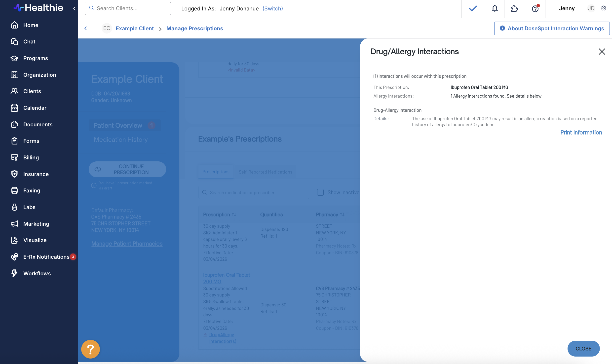Image resolution: width=612 pixels, height=364 pixels.
Task: Toggle the Show Inactive checkbox
Action: tap(320, 192)
